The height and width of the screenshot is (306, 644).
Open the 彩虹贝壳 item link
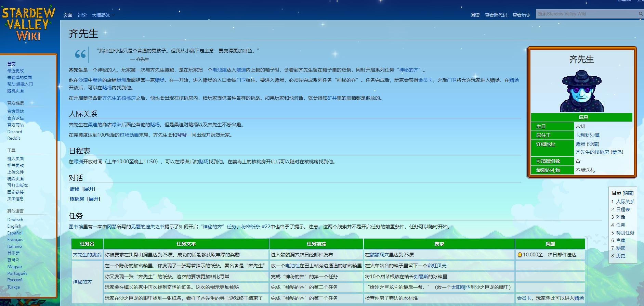[x=437, y=266]
